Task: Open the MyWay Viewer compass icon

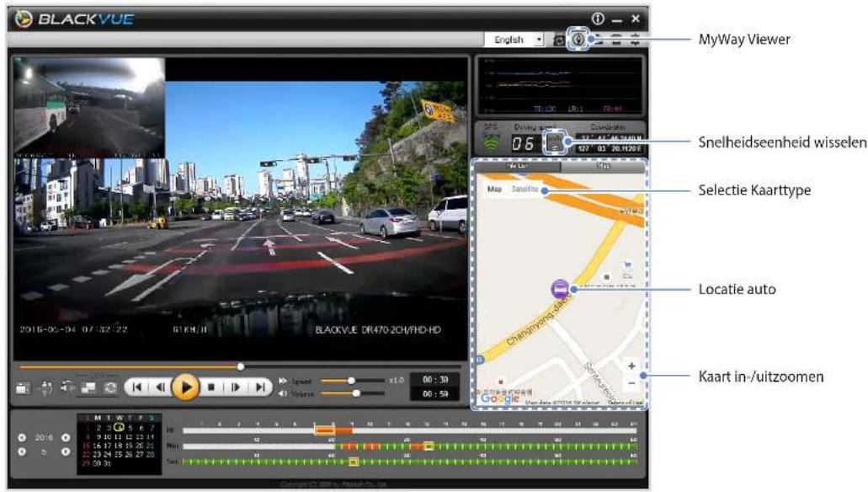Action: tap(578, 40)
